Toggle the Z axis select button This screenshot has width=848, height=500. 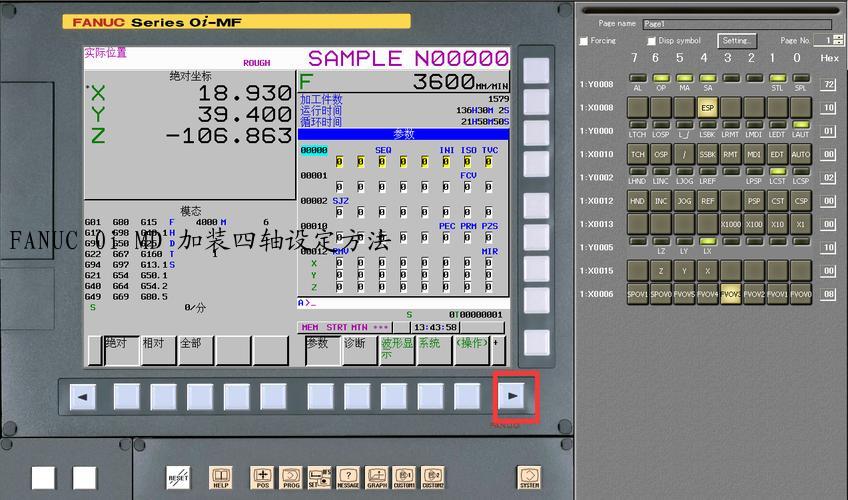[x=661, y=271]
